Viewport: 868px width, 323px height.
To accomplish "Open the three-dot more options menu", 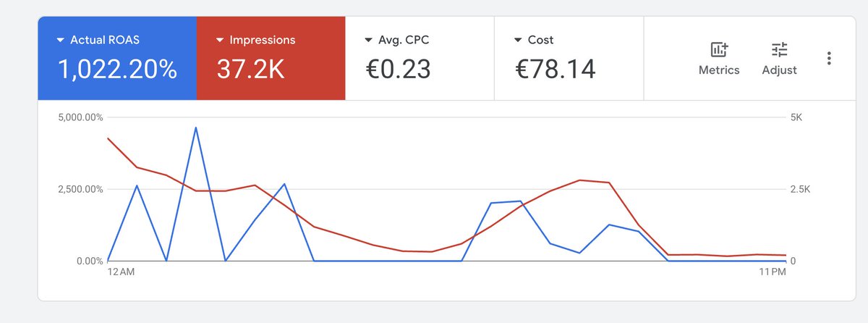I will tap(829, 59).
